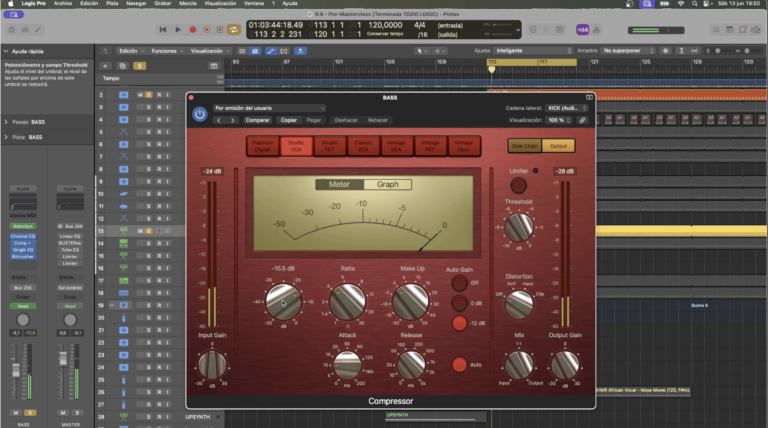
Task: Open the Cadena lateral side chain dropdown
Action: (x=567, y=108)
